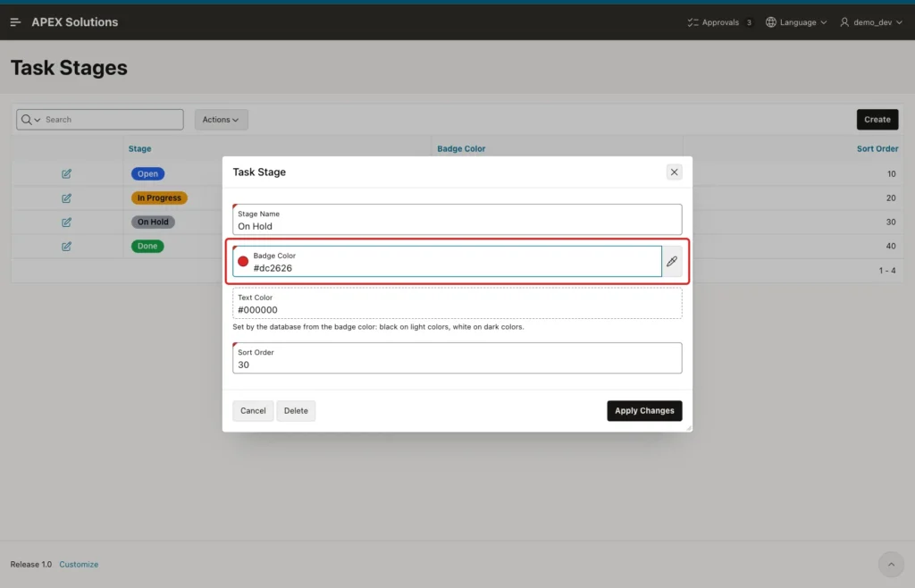
Task: Click the Open stage badge
Action: (x=147, y=174)
